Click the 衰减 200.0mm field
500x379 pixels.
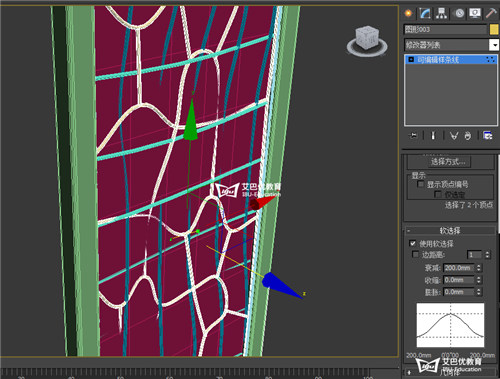(459, 268)
